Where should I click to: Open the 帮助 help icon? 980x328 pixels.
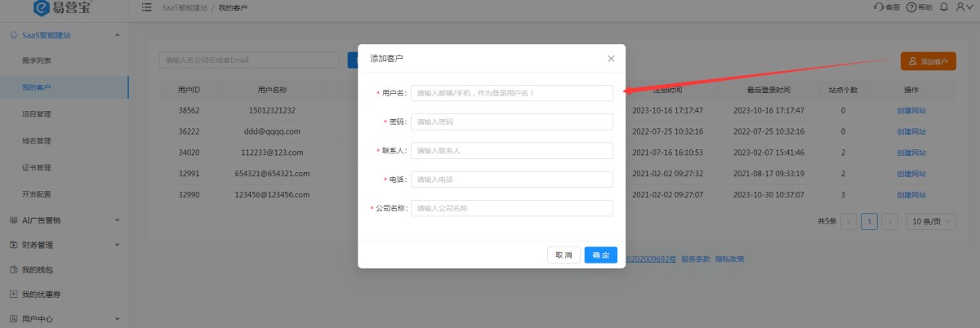coord(919,7)
